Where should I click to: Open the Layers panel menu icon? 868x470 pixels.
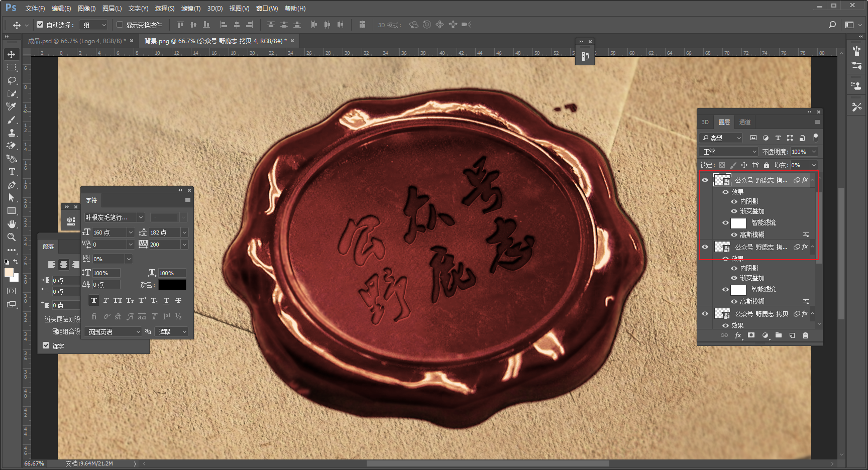[817, 122]
